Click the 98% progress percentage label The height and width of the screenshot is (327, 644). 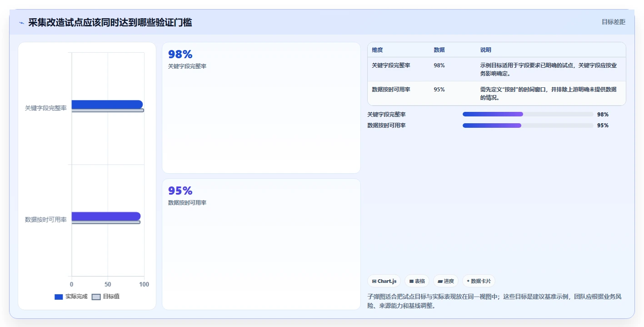click(x=603, y=115)
